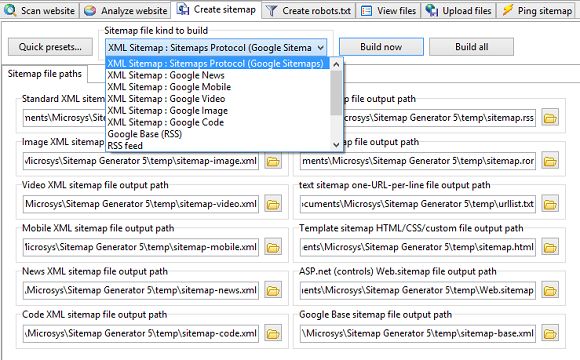Click the Web.sitemap path input field
The image size is (580, 360).
[x=418, y=290]
